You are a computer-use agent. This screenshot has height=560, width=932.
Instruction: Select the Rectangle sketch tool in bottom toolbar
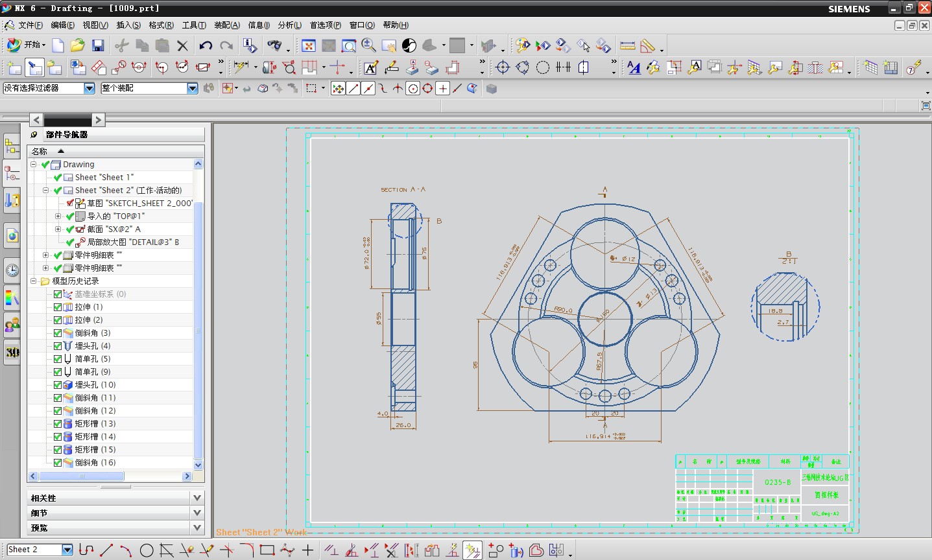(267, 550)
